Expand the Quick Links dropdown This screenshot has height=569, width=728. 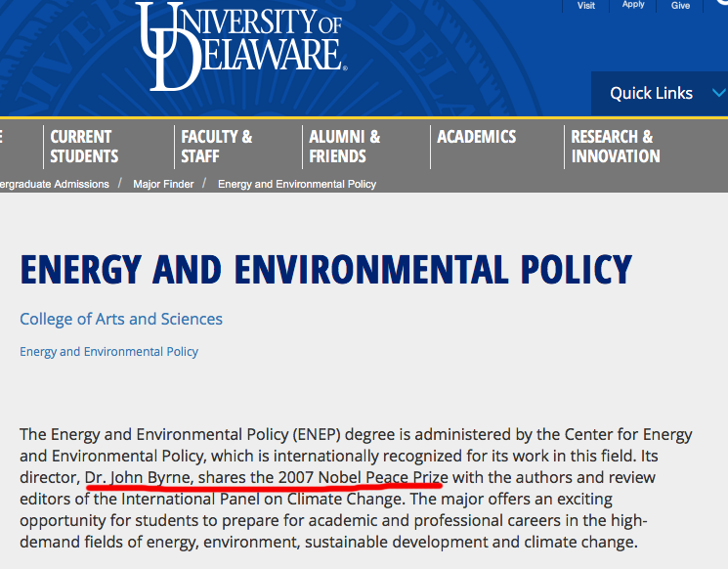(x=660, y=93)
